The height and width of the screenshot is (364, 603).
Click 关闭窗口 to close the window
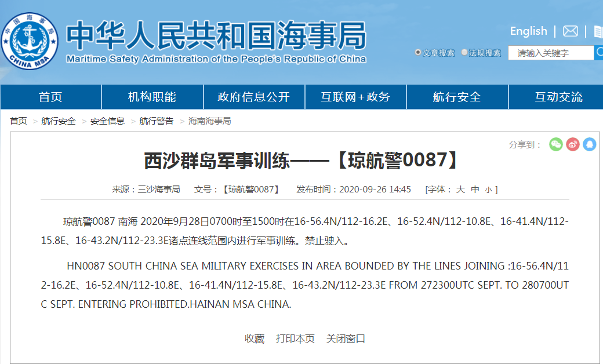346,338
